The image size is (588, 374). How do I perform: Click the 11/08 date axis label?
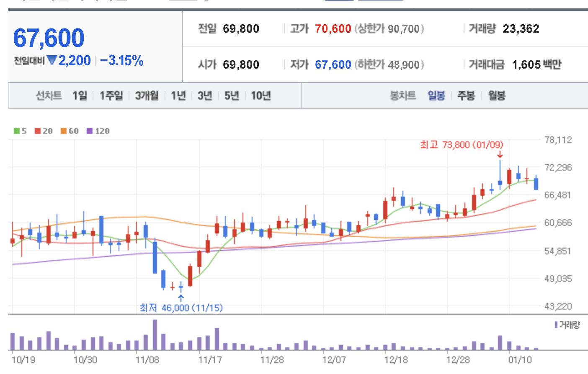coord(147,360)
